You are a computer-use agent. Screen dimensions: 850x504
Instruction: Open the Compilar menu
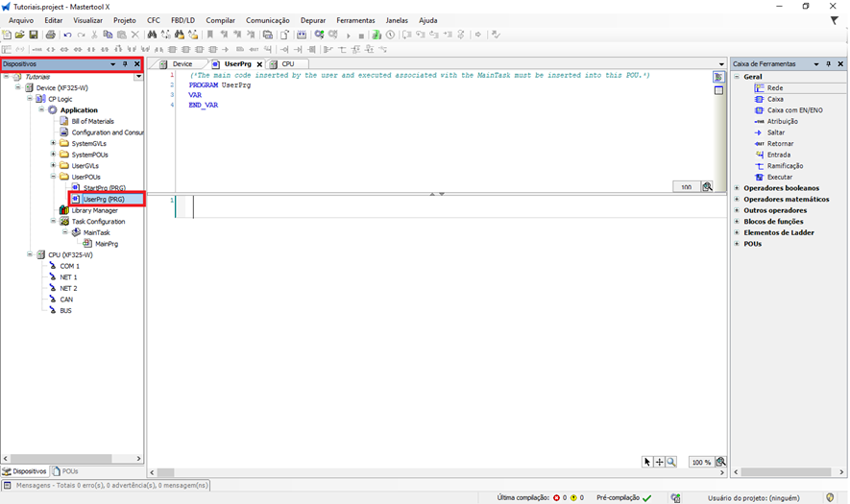(220, 20)
